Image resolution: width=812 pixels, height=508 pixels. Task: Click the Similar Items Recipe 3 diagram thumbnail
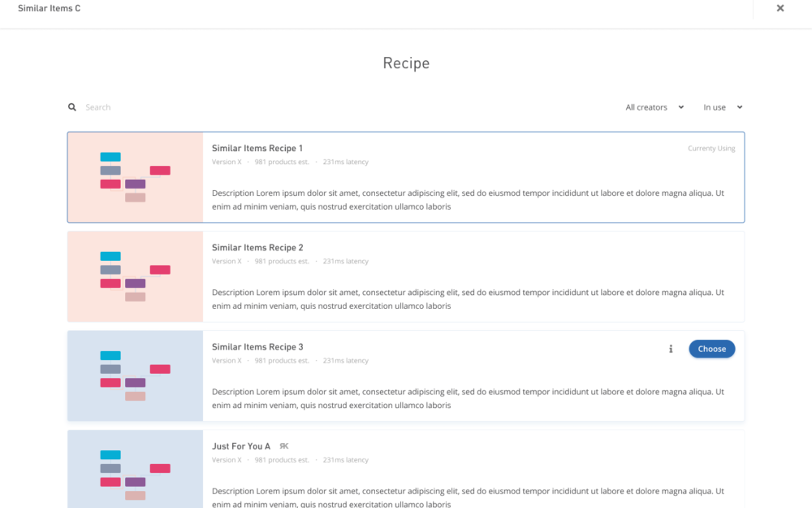coord(135,376)
